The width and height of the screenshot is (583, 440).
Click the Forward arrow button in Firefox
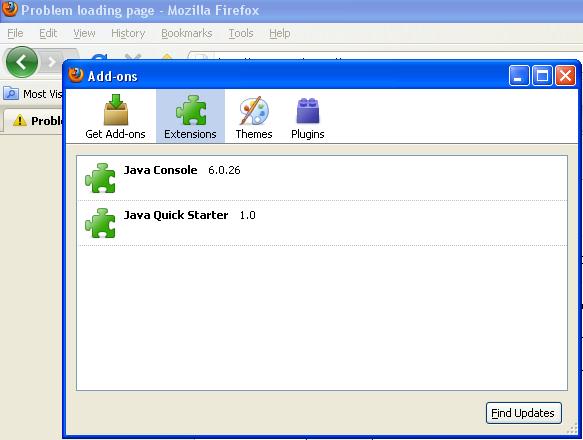(x=51, y=62)
